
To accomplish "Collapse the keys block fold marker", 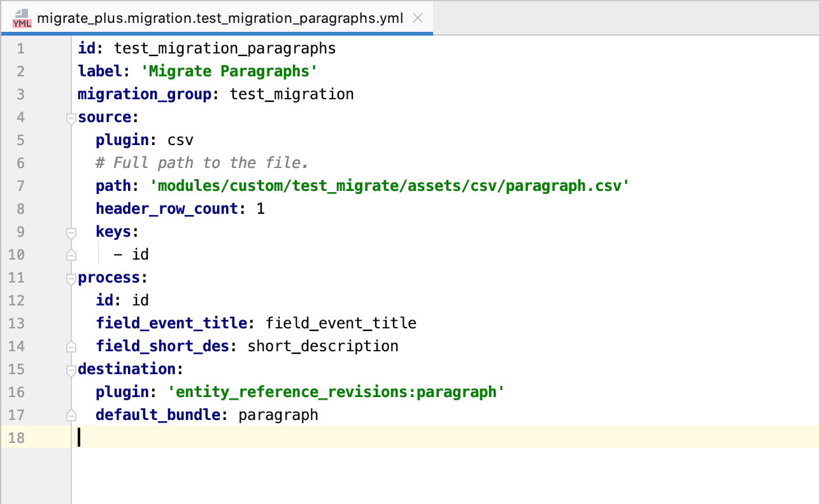I will coord(71,232).
